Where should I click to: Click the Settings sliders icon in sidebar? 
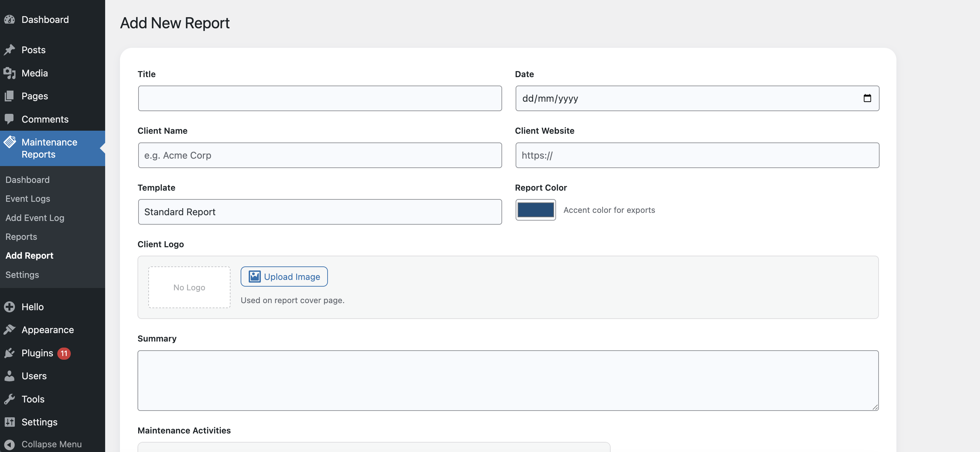tap(9, 422)
